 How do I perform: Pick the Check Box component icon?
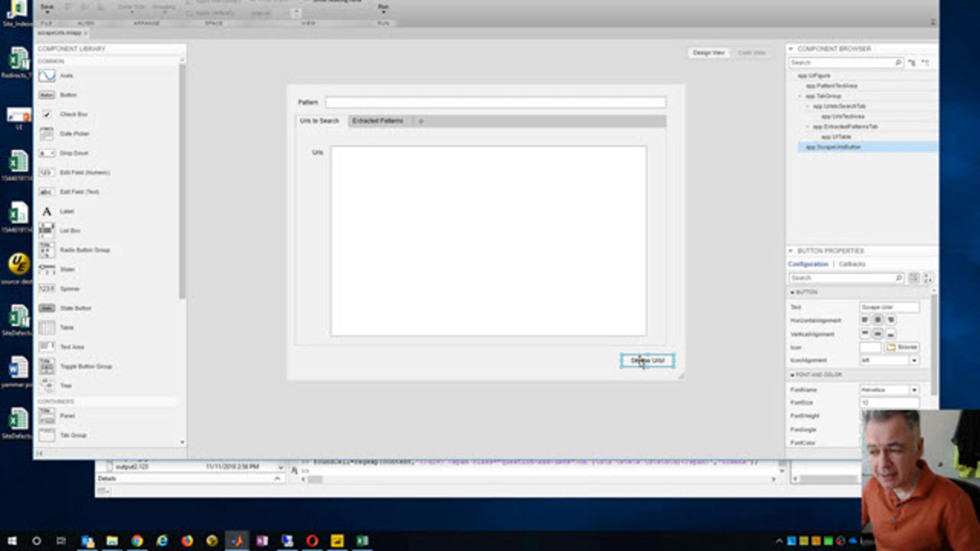coord(47,114)
